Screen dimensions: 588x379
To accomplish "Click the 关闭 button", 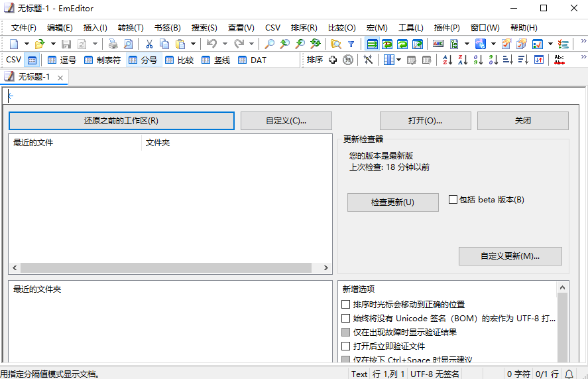I will click(523, 121).
